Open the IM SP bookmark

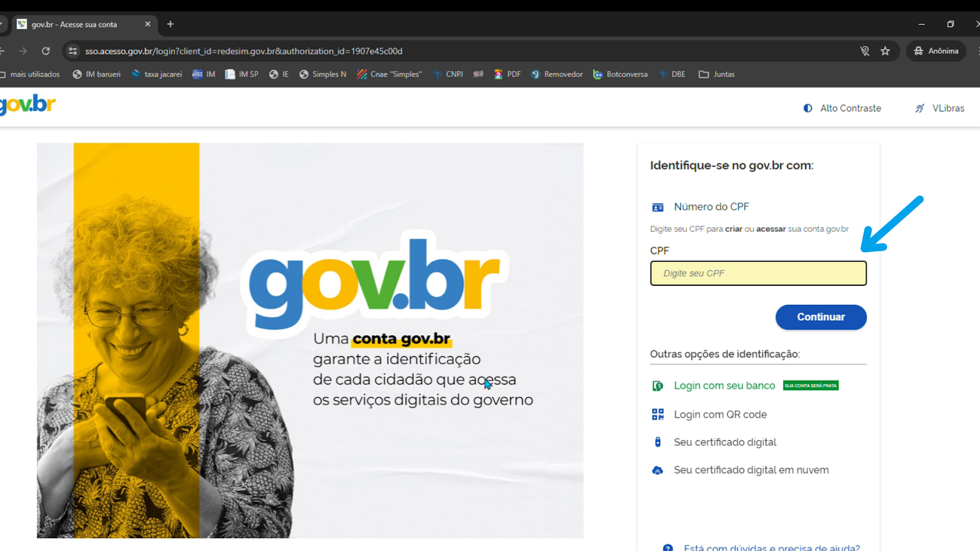(x=241, y=74)
